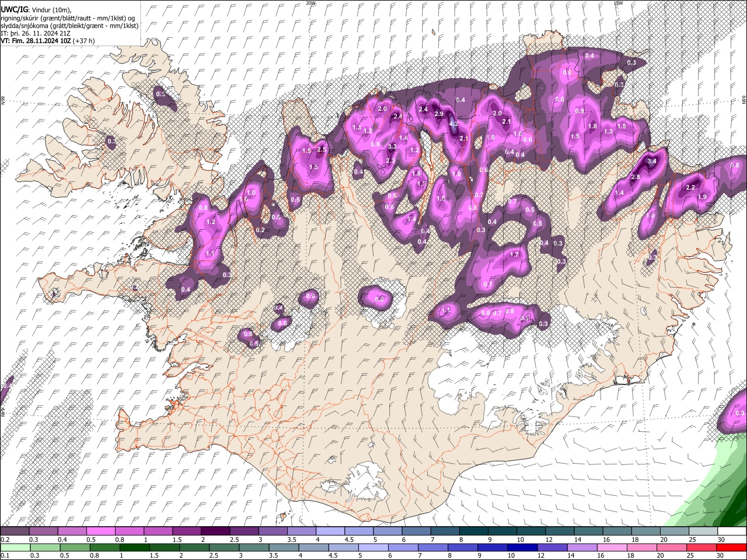The image size is (747, 560).
Task: Click the '0.1' label in the rain legend
Action: coord(5,556)
